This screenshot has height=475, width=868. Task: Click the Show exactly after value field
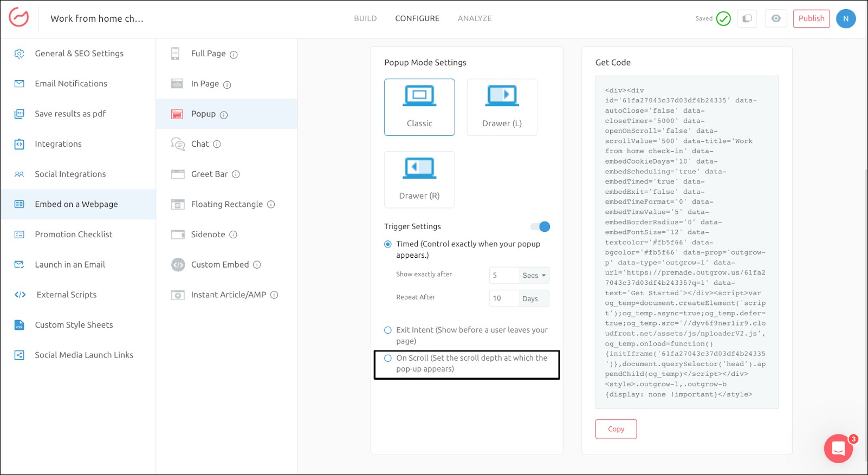[503, 275]
